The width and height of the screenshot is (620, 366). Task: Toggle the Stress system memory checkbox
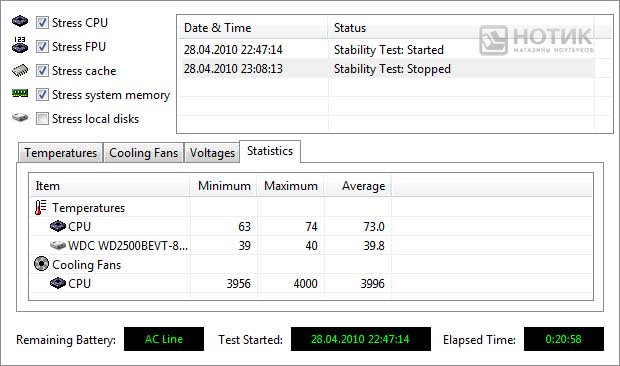coord(42,95)
